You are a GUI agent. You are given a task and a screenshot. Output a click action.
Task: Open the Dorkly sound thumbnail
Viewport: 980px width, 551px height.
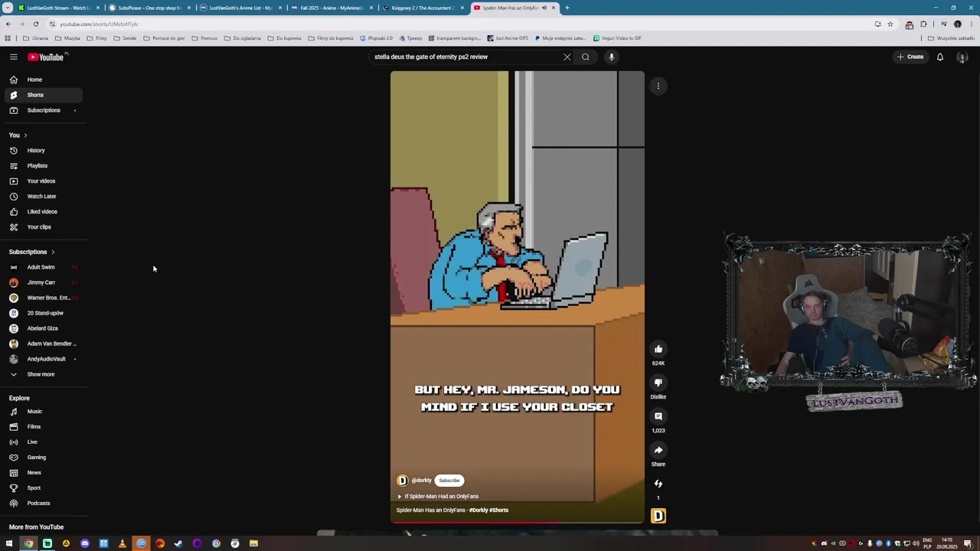658,516
